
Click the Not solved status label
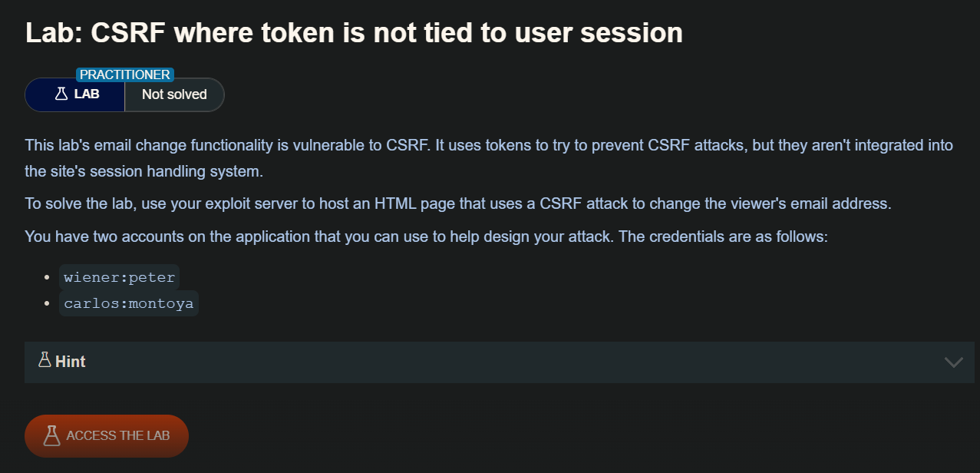(x=174, y=94)
